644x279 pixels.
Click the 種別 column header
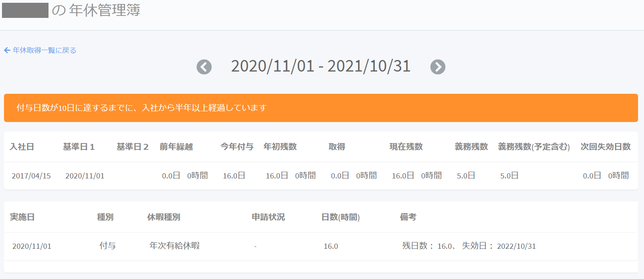pos(105,217)
